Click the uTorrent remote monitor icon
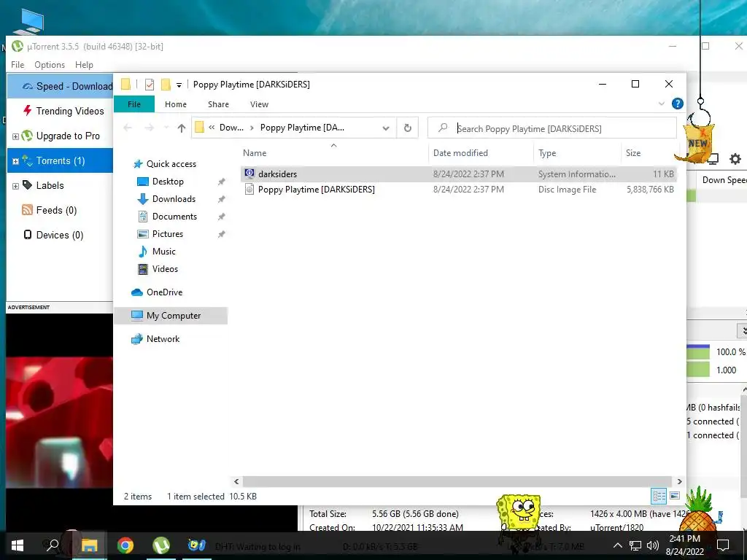The width and height of the screenshot is (747, 560). click(713, 159)
